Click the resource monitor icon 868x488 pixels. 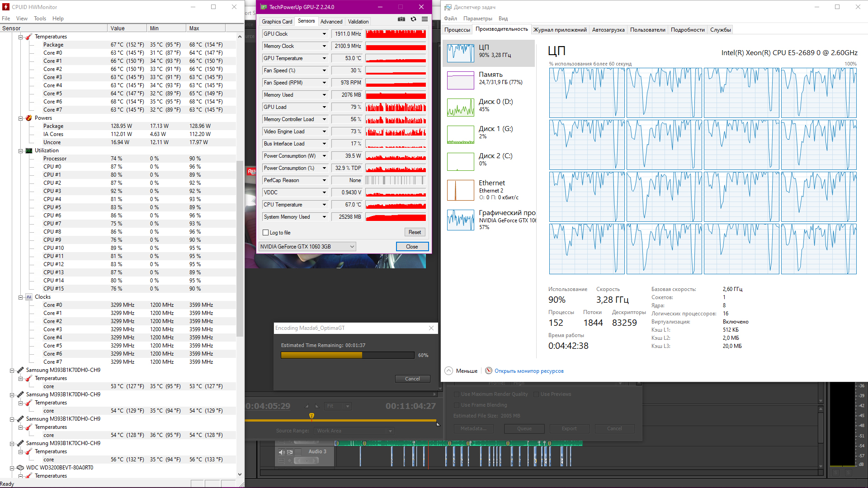(488, 371)
